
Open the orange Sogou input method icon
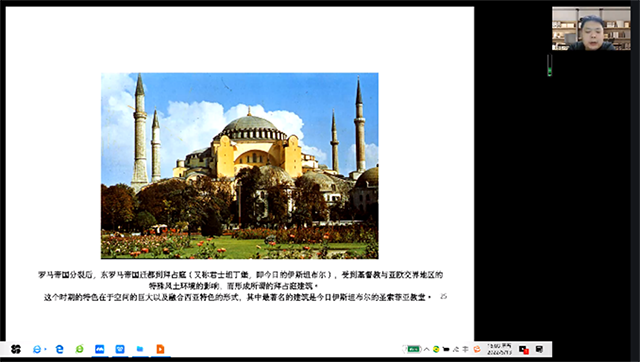click(x=477, y=349)
